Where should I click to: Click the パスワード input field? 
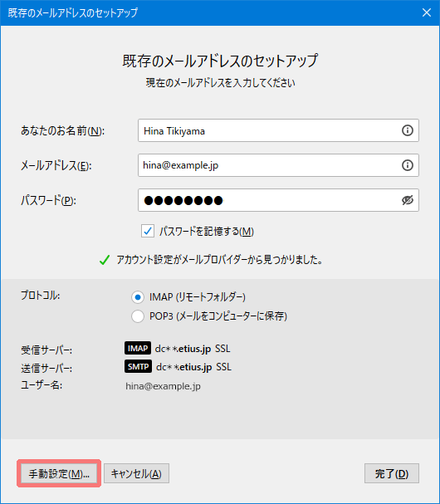278,200
